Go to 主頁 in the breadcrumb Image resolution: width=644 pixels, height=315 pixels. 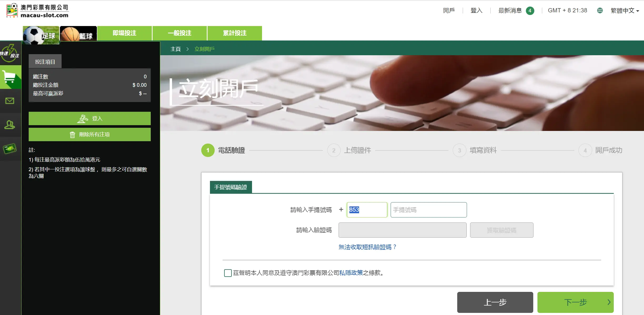175,49
